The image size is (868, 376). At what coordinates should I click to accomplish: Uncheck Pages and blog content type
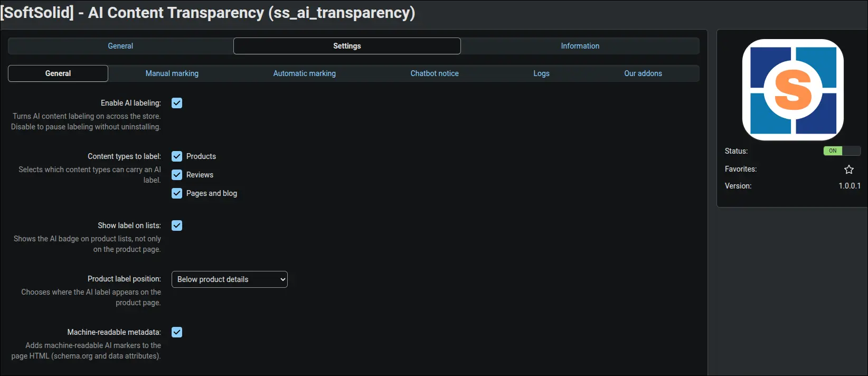(x=177, y=193)
